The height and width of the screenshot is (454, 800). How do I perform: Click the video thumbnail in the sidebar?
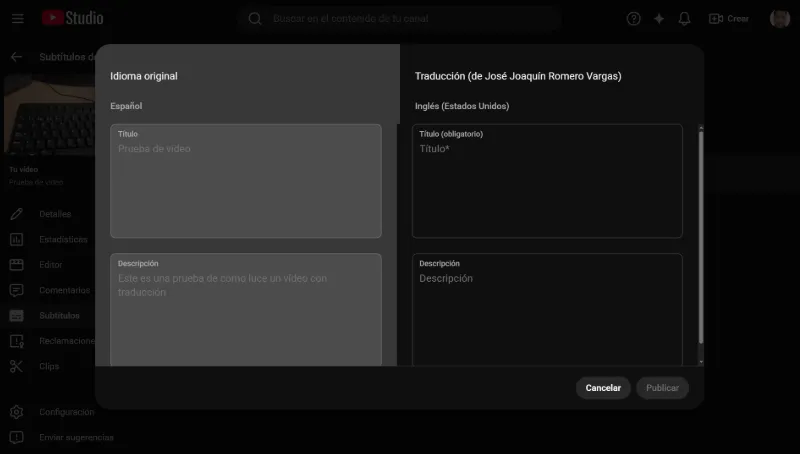[x=49, y=115]
